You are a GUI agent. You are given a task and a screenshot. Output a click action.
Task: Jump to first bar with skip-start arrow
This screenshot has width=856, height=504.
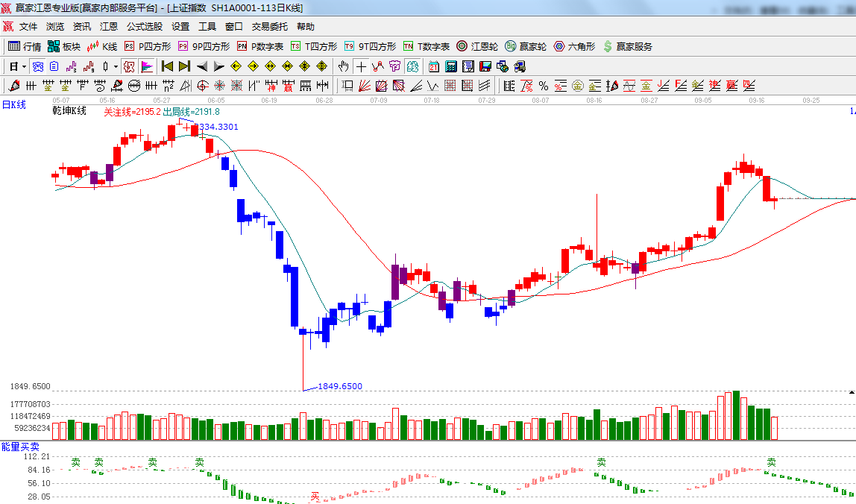pyautogui.click(x=167, y=66)
